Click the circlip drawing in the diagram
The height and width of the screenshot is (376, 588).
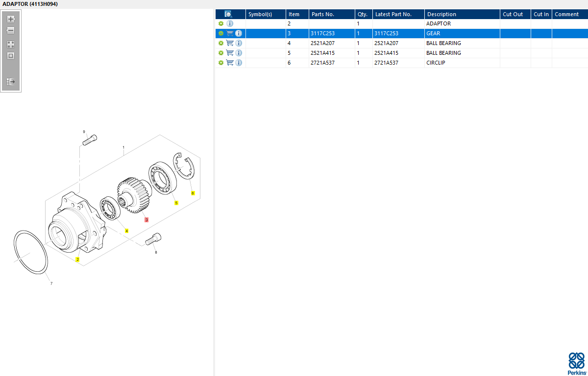(x=184, y=166)
